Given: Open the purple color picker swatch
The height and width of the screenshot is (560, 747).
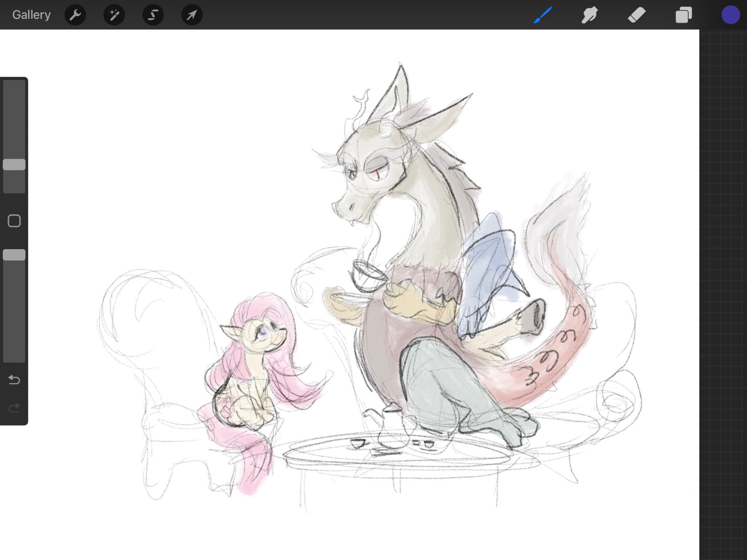Looking at the screenshot, I should [731, 15].
